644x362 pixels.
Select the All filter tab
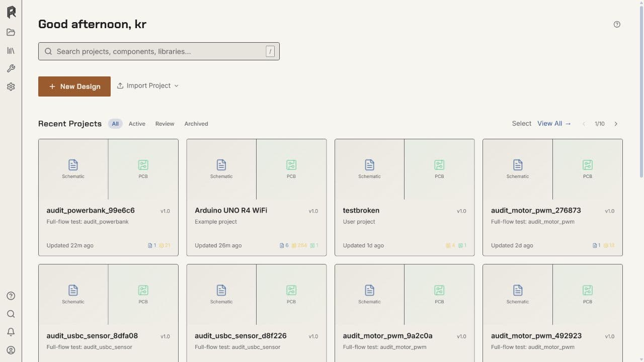click(x=115, y=124)
